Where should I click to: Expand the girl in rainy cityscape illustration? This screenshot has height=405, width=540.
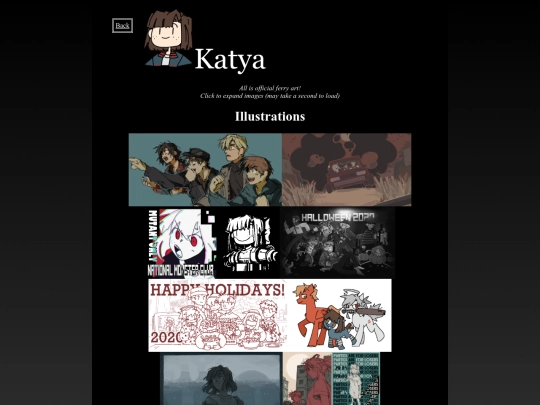point(221,378)
